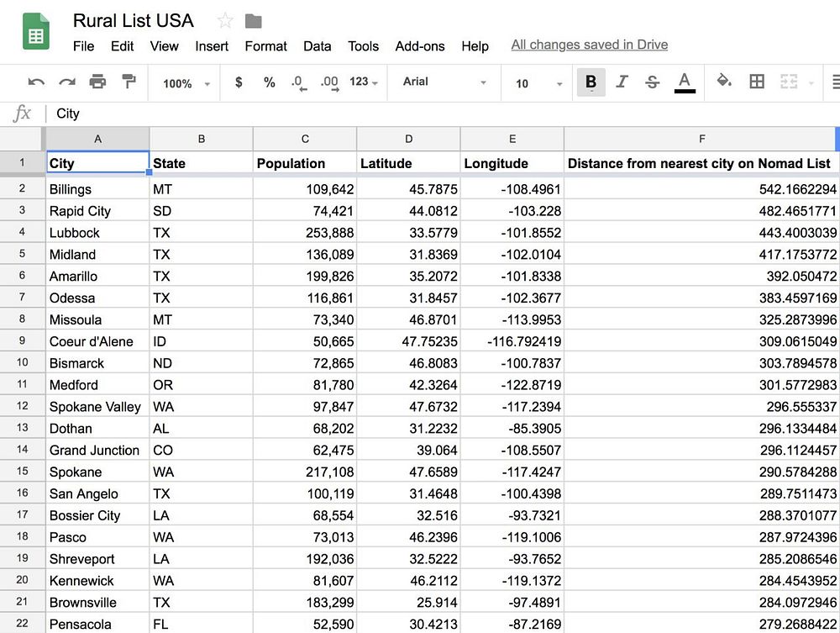
Task: Open the View menu
Action: [x=164, y=46]
